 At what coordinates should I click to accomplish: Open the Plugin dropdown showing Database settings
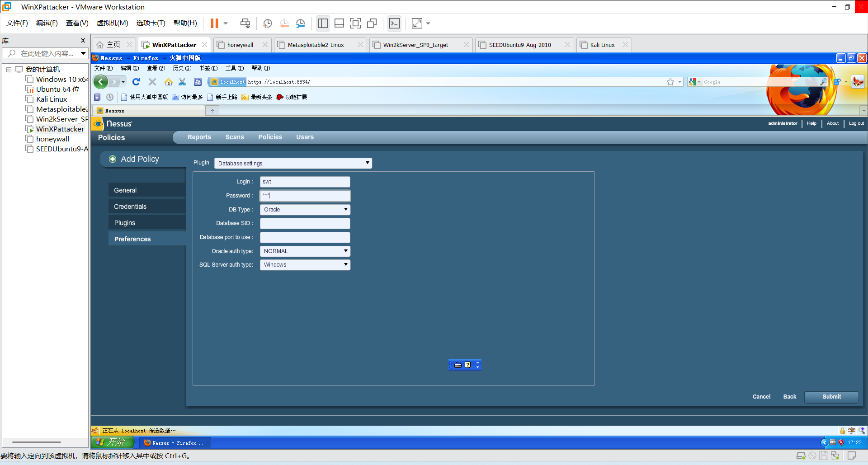click(293, 163)
